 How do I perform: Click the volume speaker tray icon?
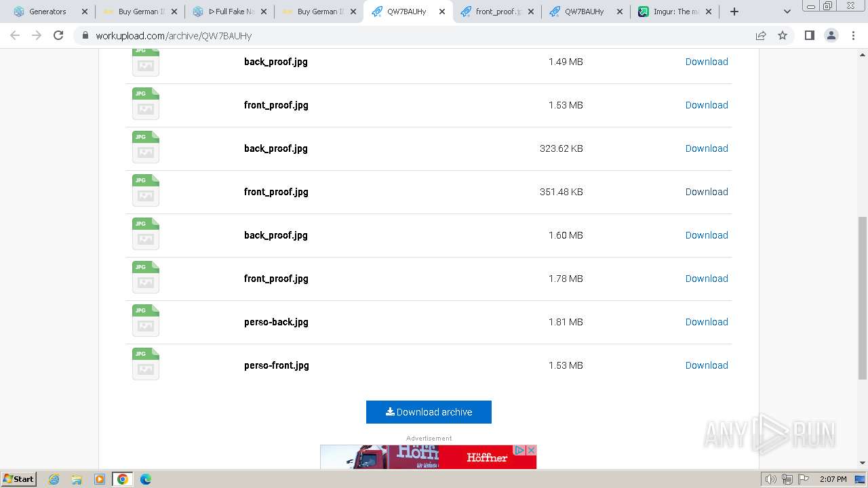[771, 479]
